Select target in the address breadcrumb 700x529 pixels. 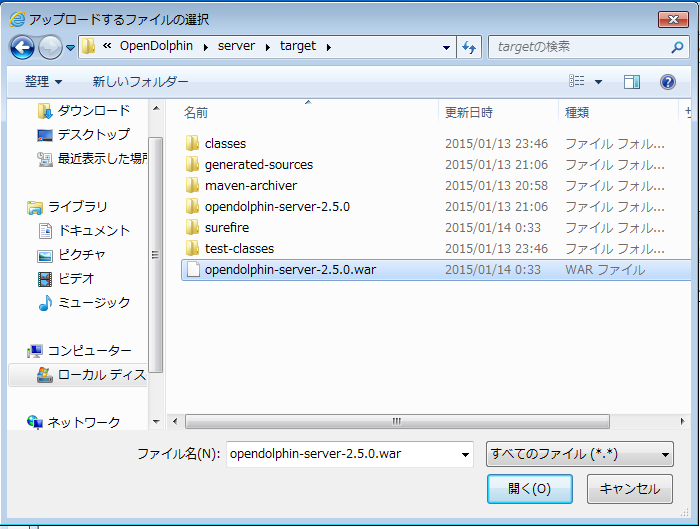pos(298,46)
